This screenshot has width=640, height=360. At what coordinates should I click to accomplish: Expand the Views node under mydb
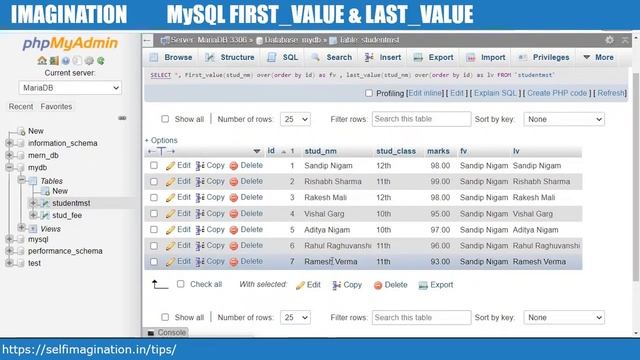tap(21, 228)
